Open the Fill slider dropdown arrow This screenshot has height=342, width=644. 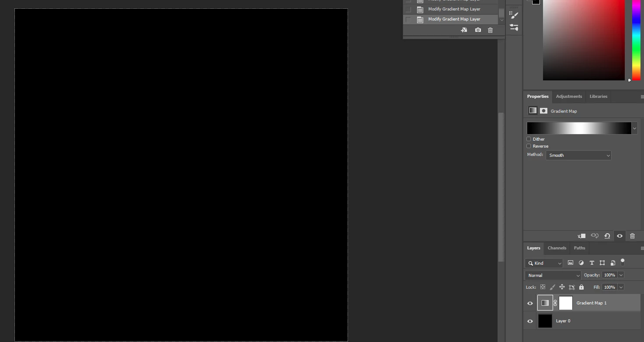pyautogui.click(x=621, y=287)
